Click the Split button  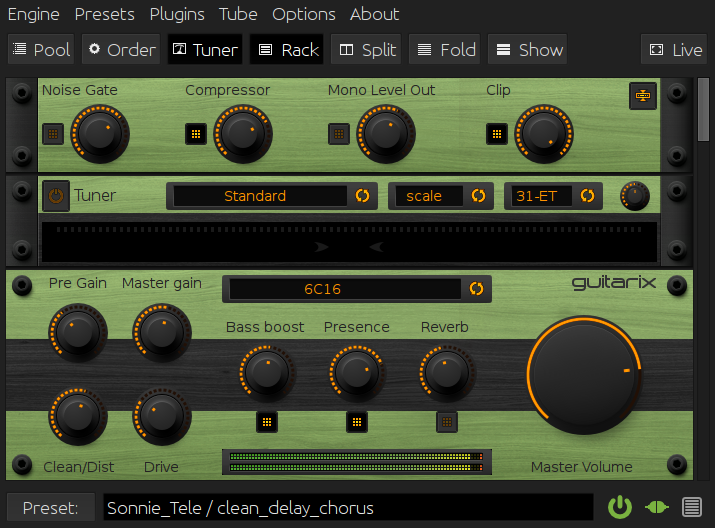[366, 49]
